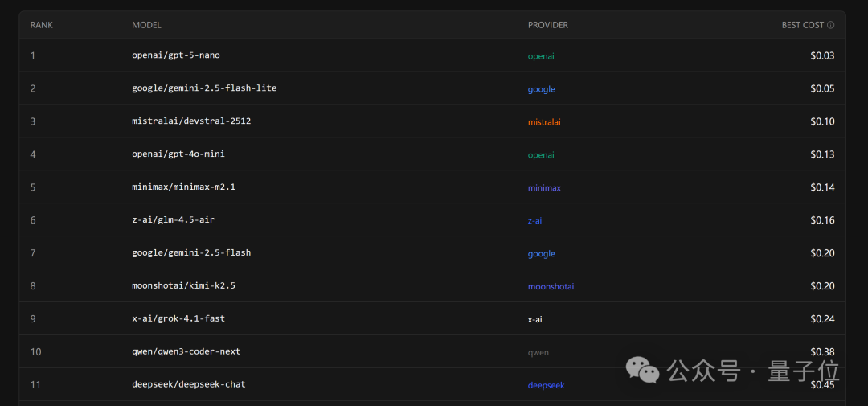Click the deepseek provider link
Viewport: 868px width, 406px height.
point(546,386)
